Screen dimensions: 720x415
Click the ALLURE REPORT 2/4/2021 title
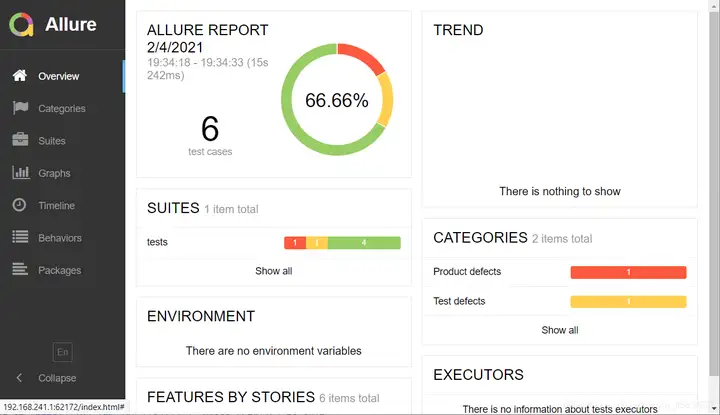pyautogui.click(x=208, y=39)
